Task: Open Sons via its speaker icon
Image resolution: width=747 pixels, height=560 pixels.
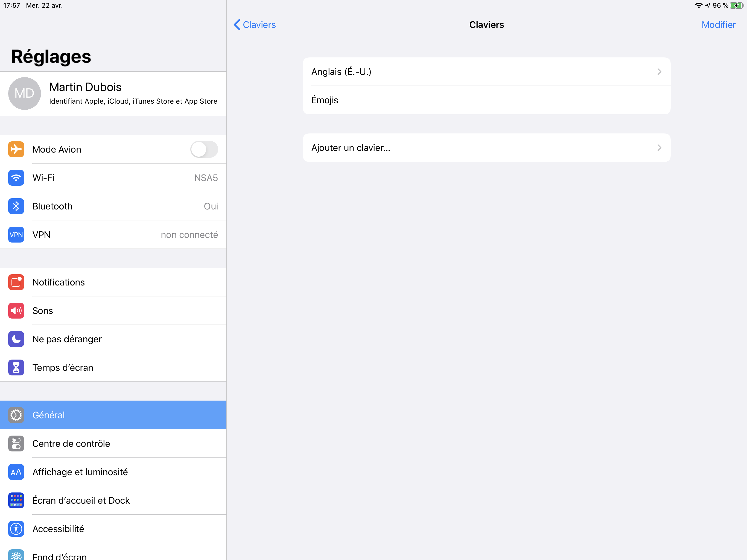Action: [x=16, y=310]
